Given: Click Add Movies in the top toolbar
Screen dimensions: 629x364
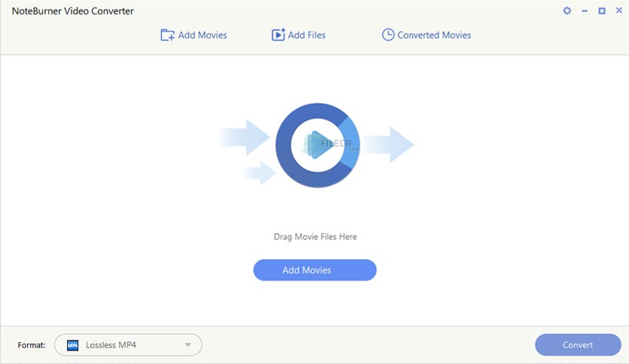Looking at the screenshot, I should (x=194, y=35).
